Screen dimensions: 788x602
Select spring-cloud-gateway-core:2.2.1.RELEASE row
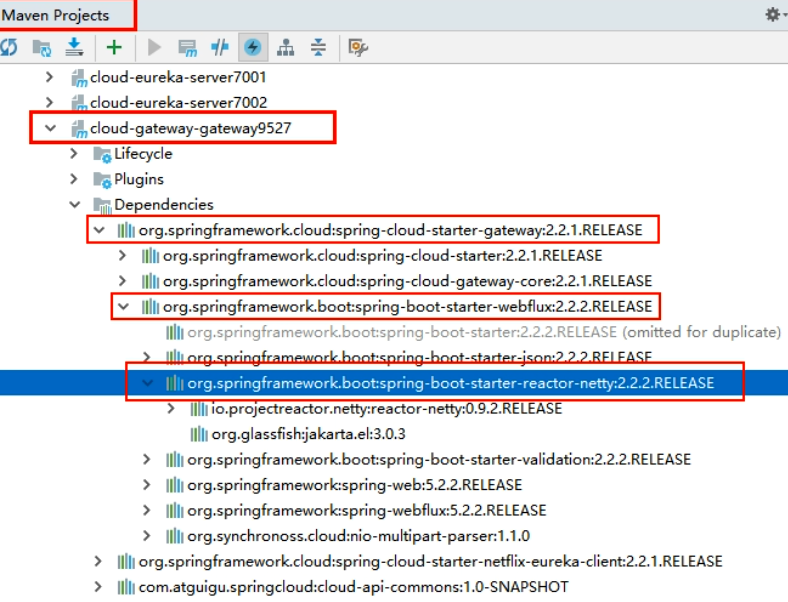(408, 281)
